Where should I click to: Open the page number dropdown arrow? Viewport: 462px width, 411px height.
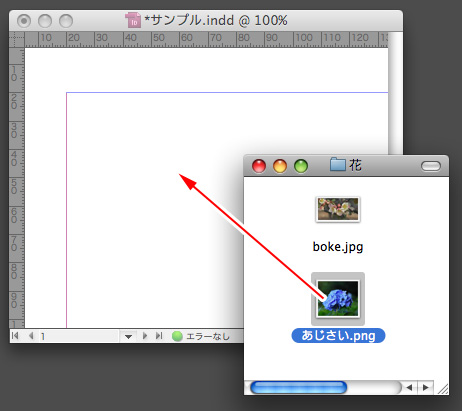pos(128,336)
